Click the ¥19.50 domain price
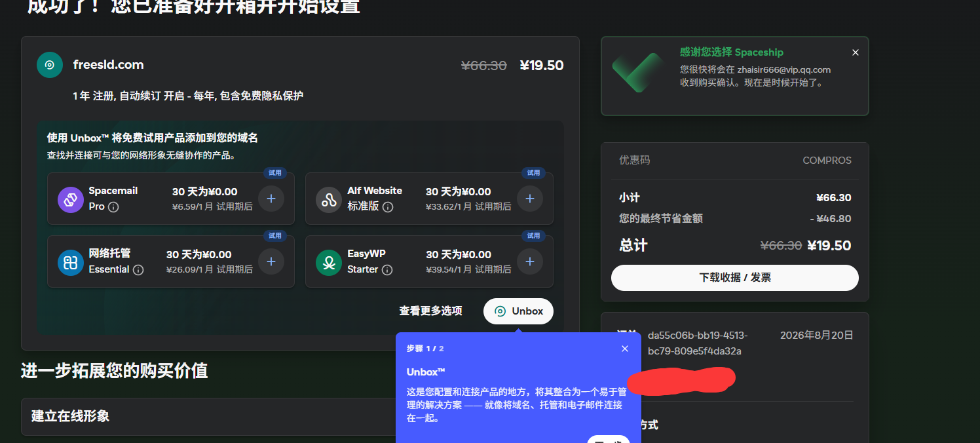 [x=541, y=66]
